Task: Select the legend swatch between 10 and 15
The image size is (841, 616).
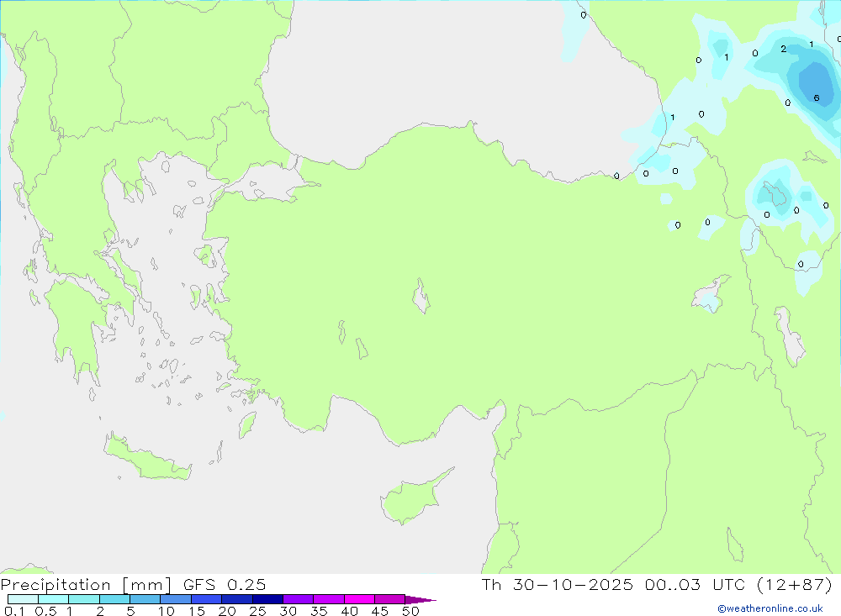Action: [176, 599]
